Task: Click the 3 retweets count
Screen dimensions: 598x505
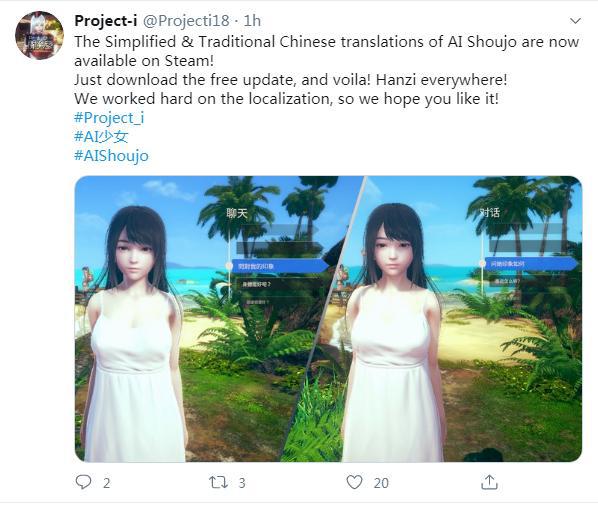Action: click(x=242, y=483)
